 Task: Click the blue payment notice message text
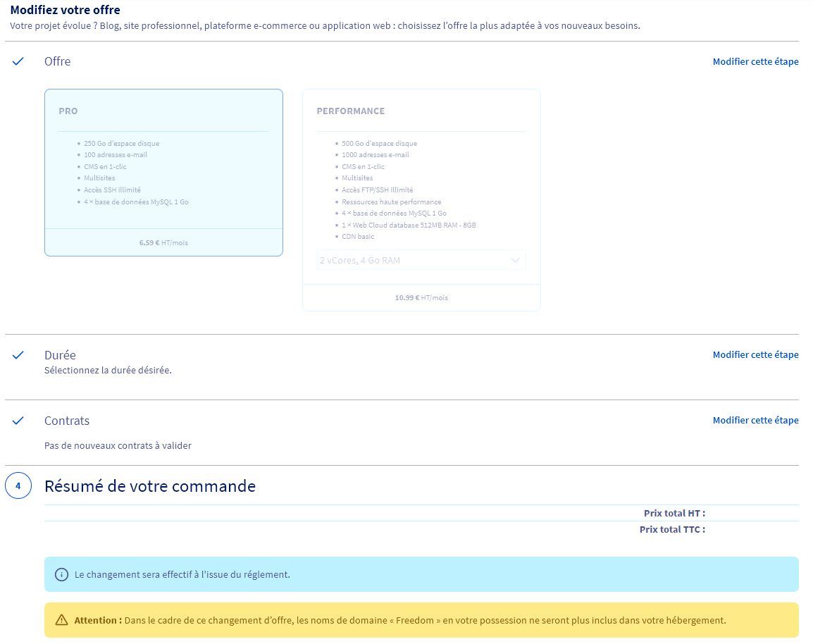(x=182, y=574)
